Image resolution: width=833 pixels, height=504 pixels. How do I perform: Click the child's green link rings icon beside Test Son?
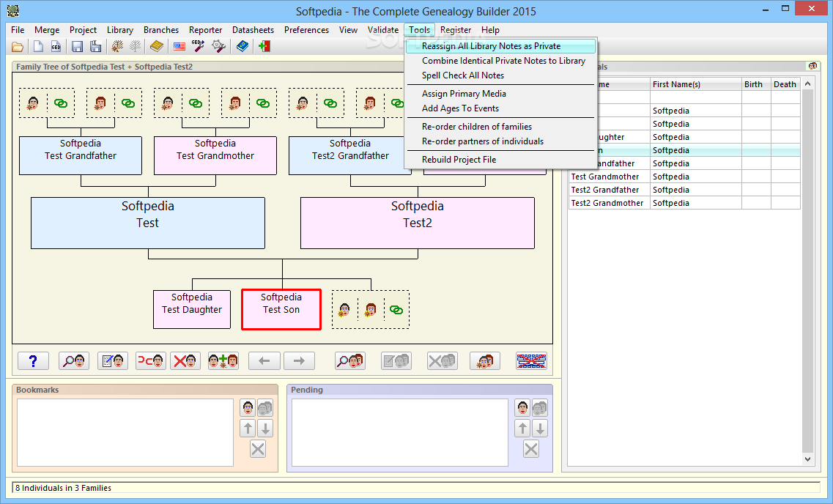(x=396, y=310)
